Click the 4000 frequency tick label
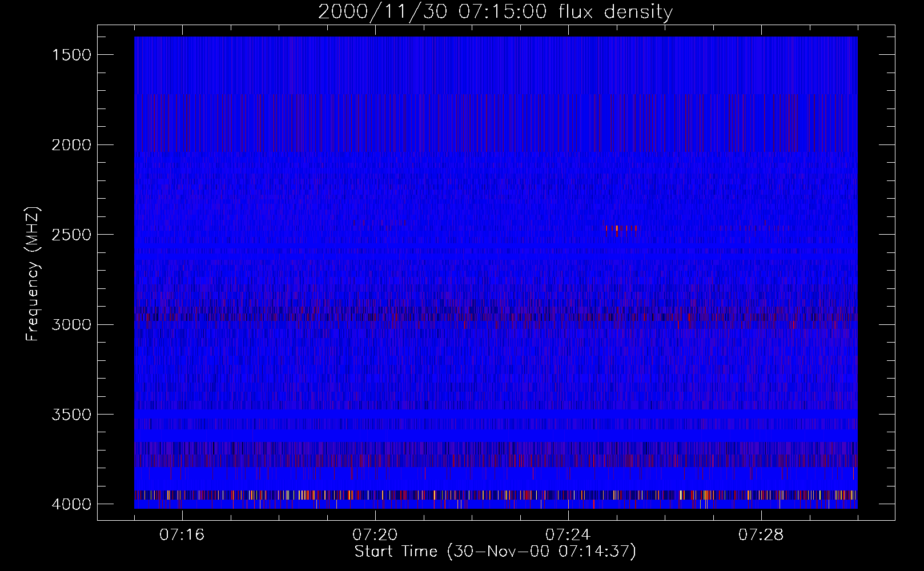The height and width of the screenshot is (571, 924). (71, 504)
